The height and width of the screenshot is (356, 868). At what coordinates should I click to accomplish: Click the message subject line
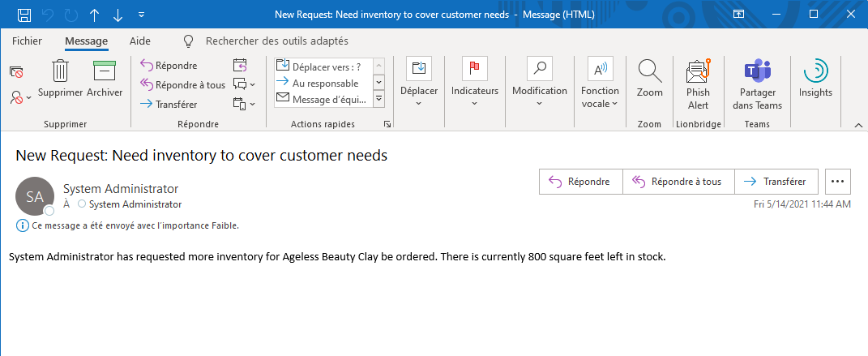tap(202, 156)
